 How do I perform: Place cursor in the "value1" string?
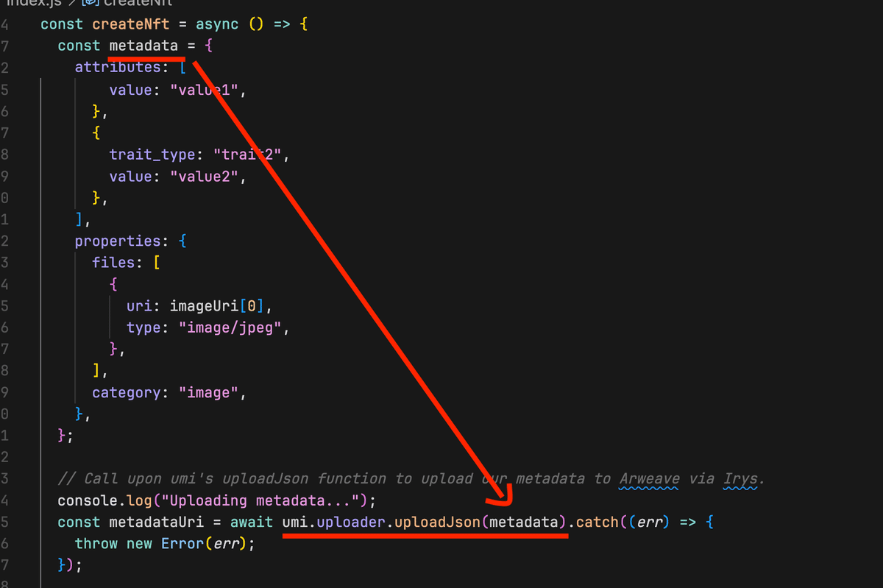pyautogui.click(x=205, y=90)
